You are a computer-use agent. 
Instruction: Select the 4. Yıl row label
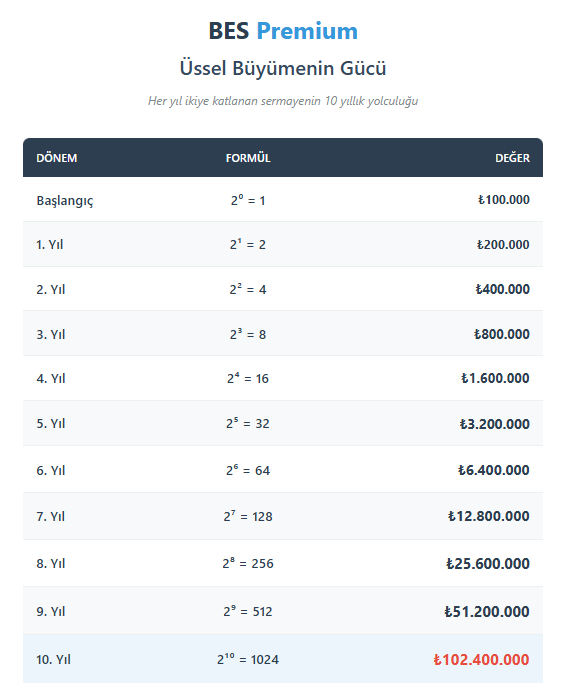tap(51, 379)
